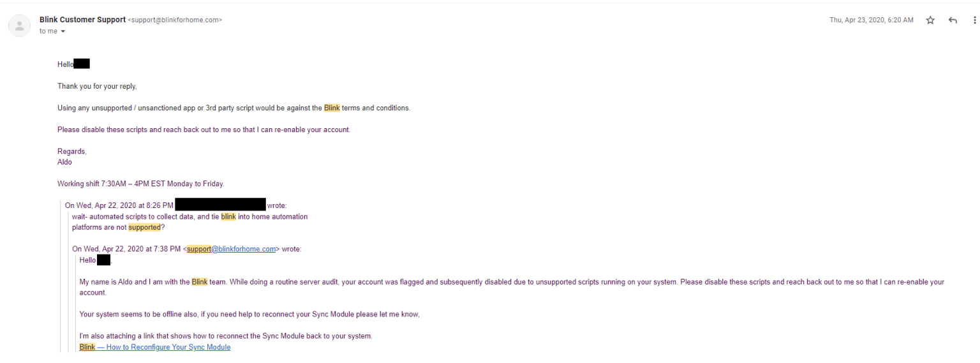Open the support@blinkforhome.com link in quoted reply
The width and height of the screenshot is (980, 363).
tap(231, 249)
